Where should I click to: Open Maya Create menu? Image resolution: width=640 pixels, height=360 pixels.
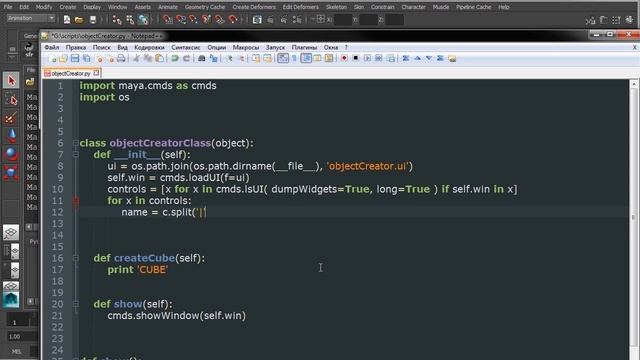67,7
